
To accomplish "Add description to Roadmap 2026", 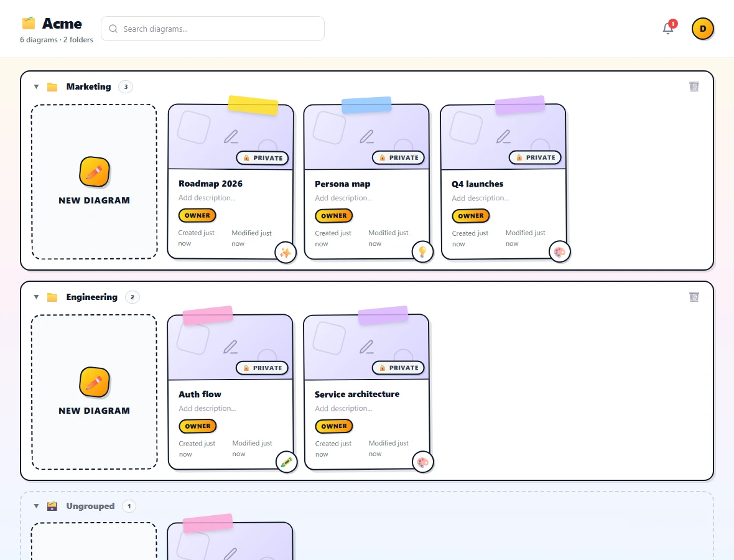I will pyautogui.click(x=207, y=198).
